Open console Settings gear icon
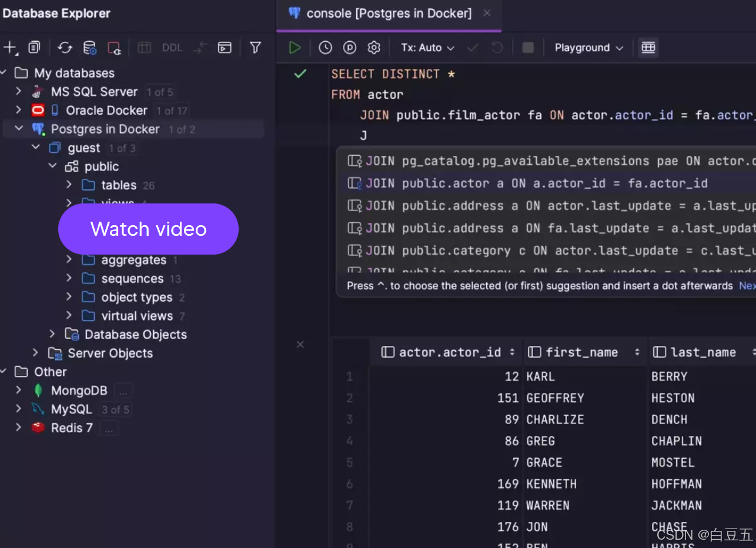756x548 pixels. pos(374,48)
